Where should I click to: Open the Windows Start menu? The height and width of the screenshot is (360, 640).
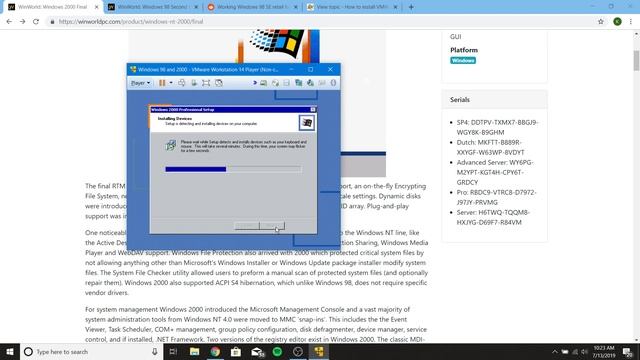tap(10, 351)
